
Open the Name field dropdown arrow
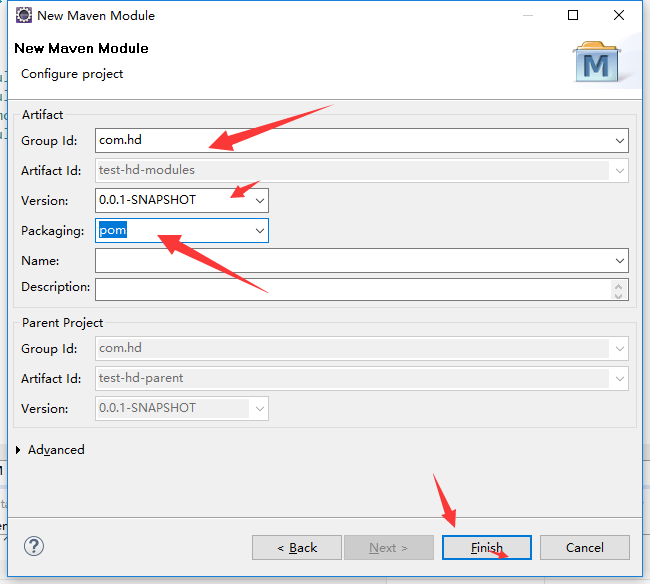coord(620,261)
